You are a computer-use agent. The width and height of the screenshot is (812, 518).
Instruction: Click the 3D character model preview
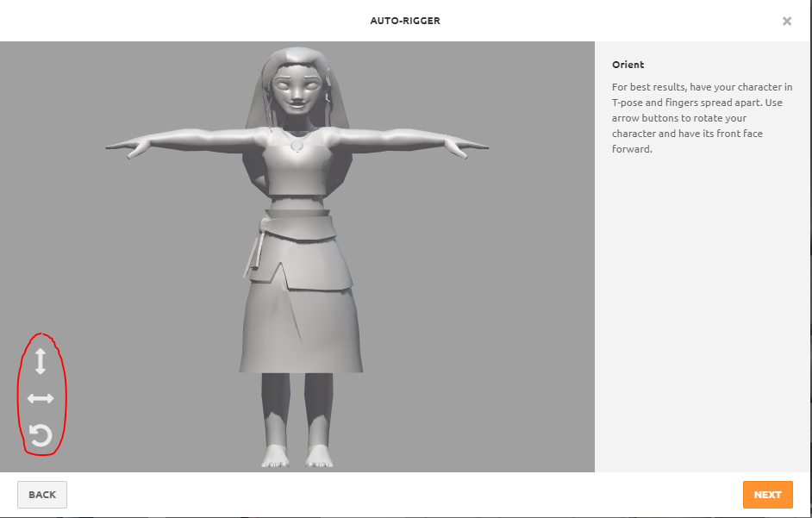click(x=297, y=258)
